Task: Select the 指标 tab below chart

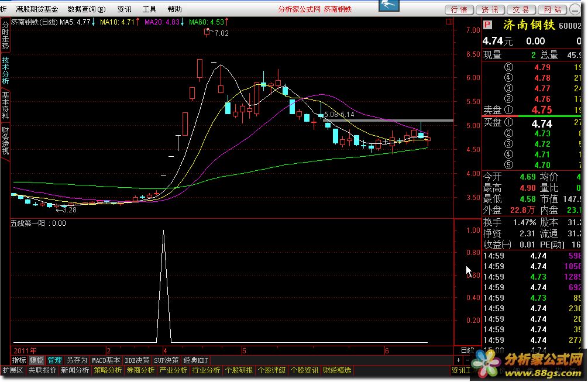Action: (x=19, y=360)
